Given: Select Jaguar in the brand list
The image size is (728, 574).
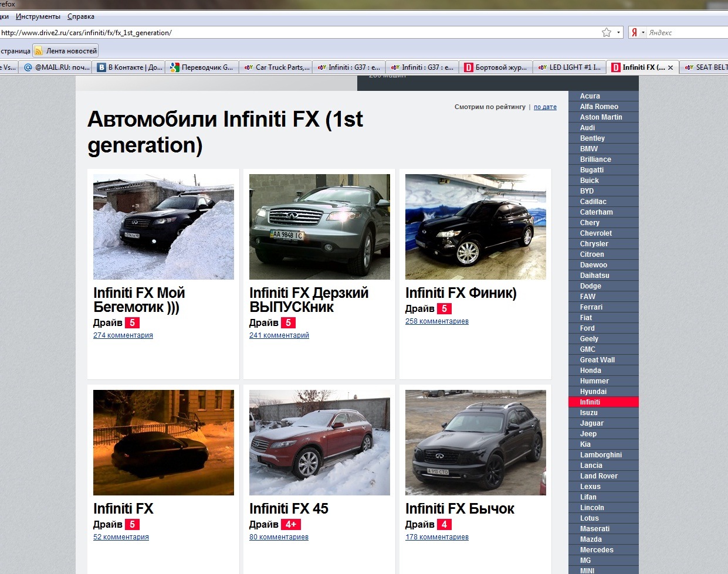Looking at the screenshot, I should 604,423.
